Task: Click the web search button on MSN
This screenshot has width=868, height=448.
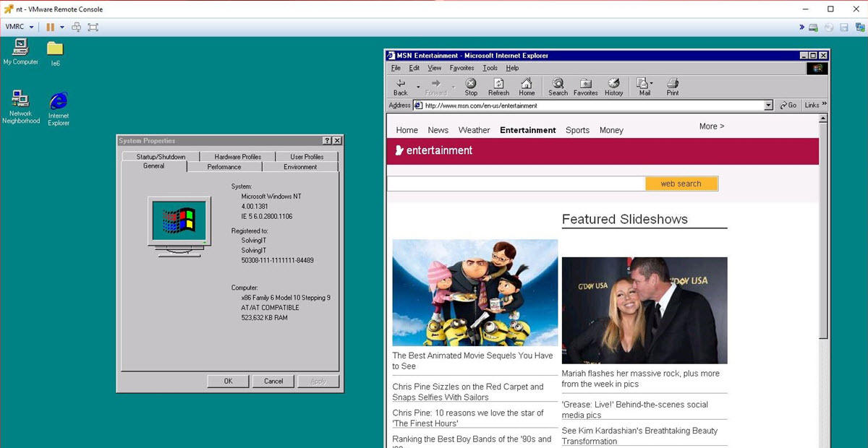Action: (x=681, y=184)
